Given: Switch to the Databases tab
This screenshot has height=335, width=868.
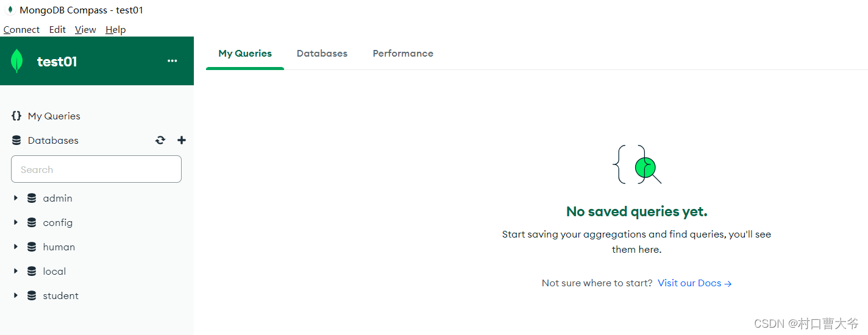Looking at the screenshot, I should [322, 54].
